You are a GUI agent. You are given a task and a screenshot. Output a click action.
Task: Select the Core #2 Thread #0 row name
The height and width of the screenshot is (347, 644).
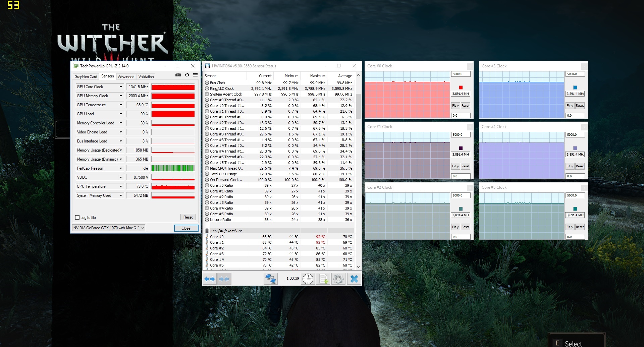coord(228,123)
